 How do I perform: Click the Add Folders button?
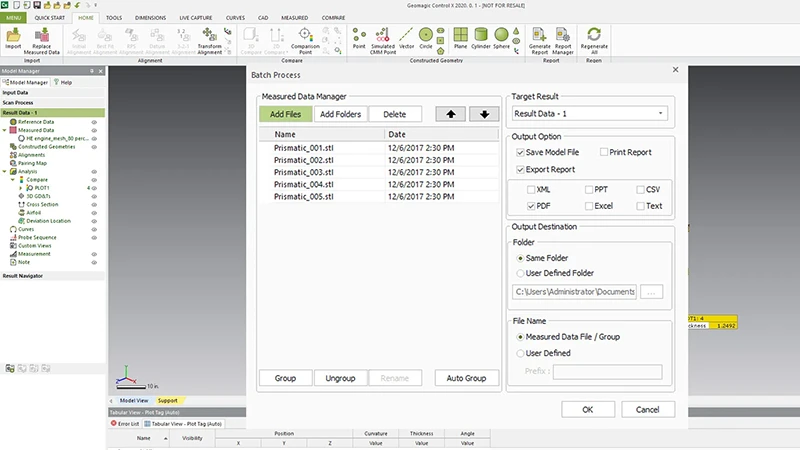pyautogui.click(x=340, y=114)
